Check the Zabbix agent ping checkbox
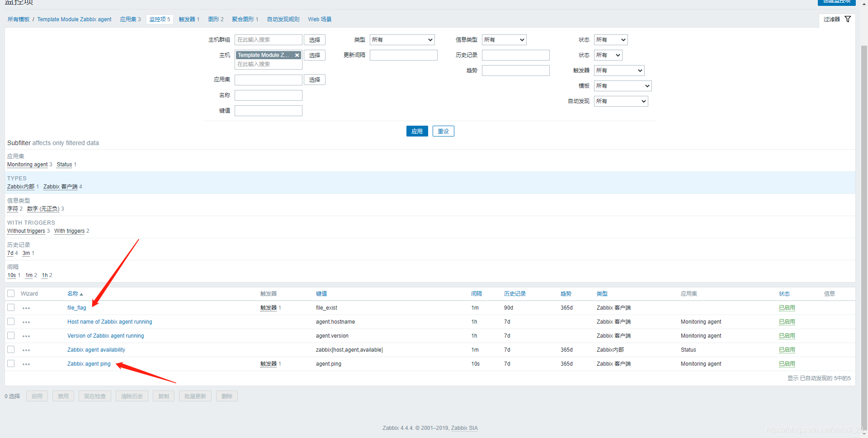This screenshot has height=438, width=868. pyautogui.click(x=11, y=363)
